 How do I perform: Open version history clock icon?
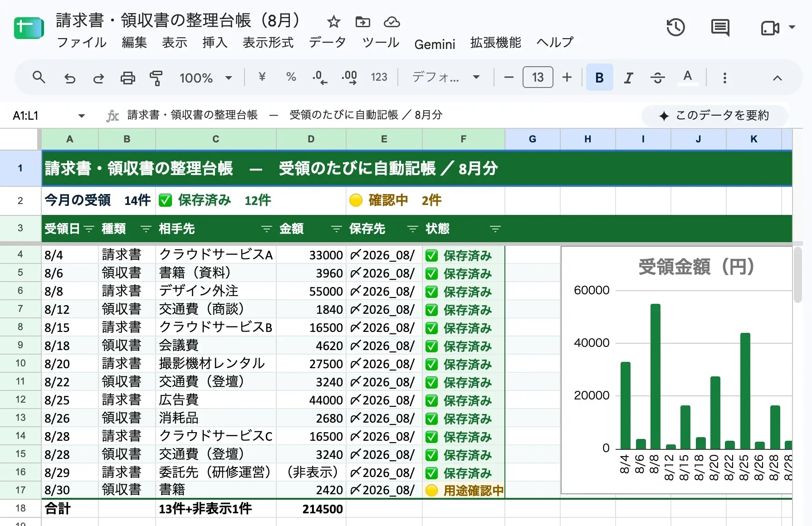pyautogui.click(x=675, y=28)
